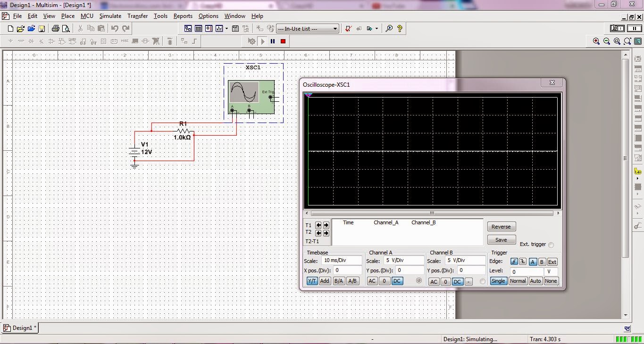Select the Design1 tab at the bottom
The width and height of the screenshot is (644, 344).
(x=20, y=328)
